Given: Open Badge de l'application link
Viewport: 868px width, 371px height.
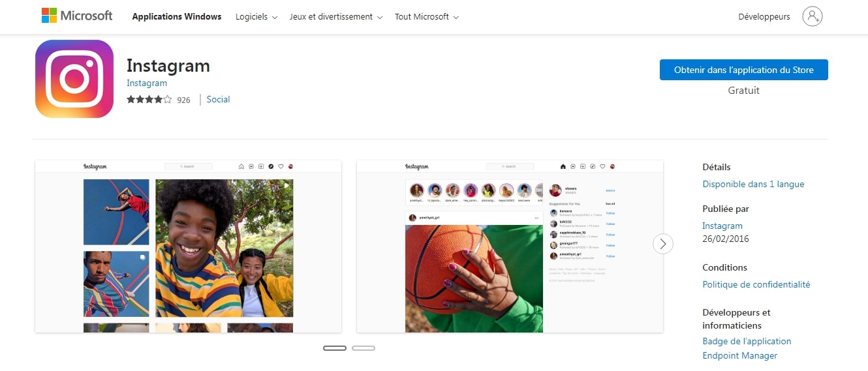Looking at the screenshot, I should [747, 341].
